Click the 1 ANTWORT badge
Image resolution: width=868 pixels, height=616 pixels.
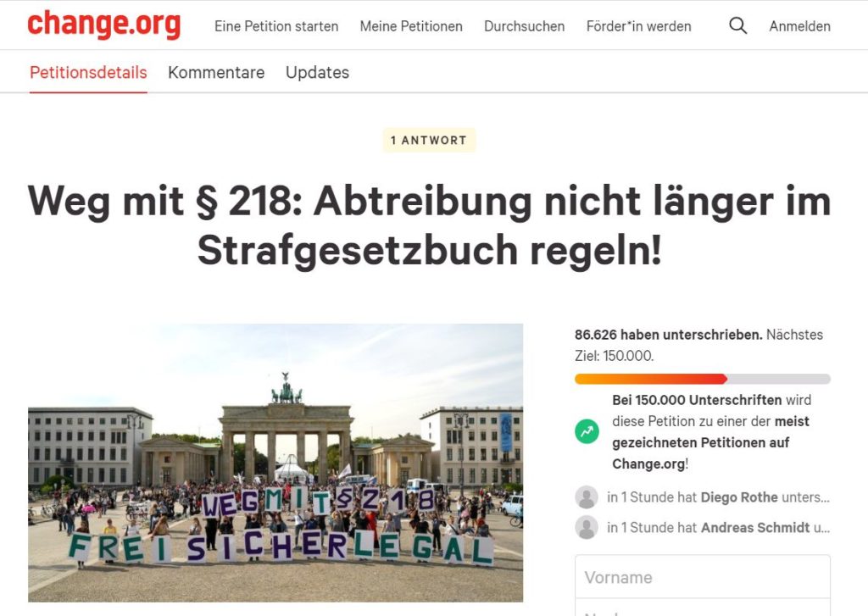point(429,141)
